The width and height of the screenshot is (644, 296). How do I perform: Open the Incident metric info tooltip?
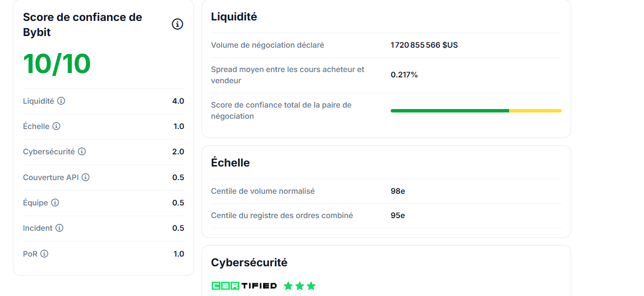coord(59,228)
